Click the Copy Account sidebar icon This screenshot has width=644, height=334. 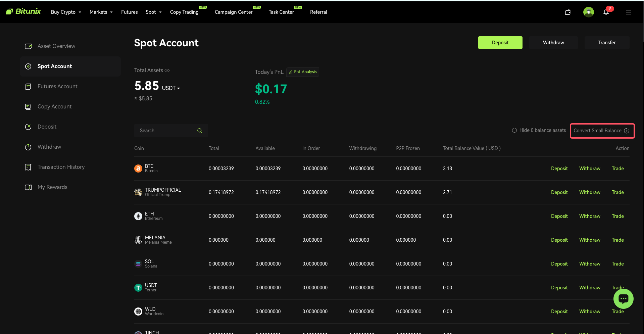pyautogui.click(x=28, y=107)
